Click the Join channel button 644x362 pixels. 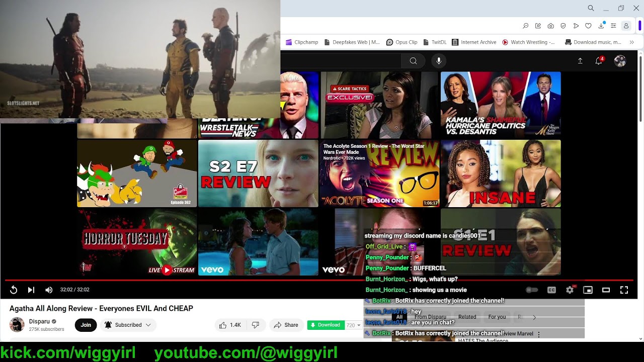click(x=86, y=325)
